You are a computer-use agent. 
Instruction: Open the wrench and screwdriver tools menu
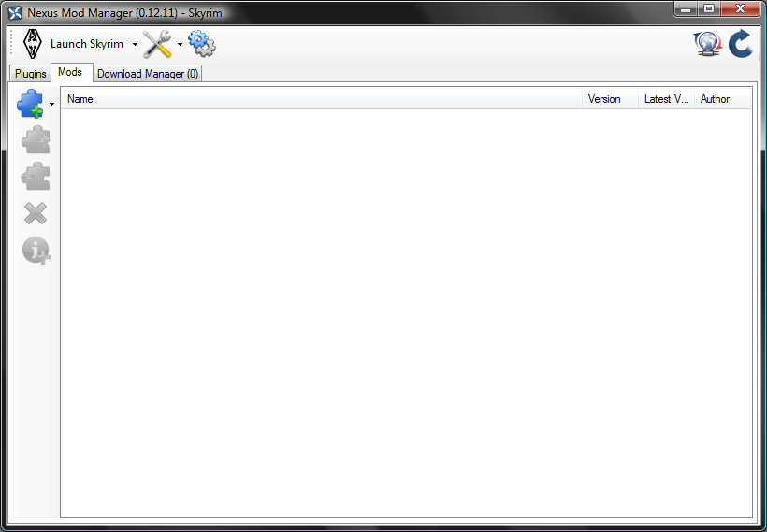[157, 44]
